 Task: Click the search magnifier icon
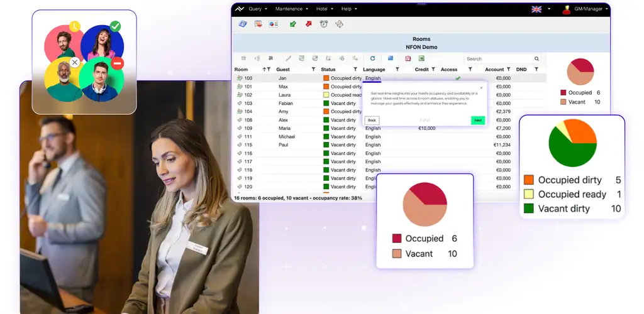(536, 59)
